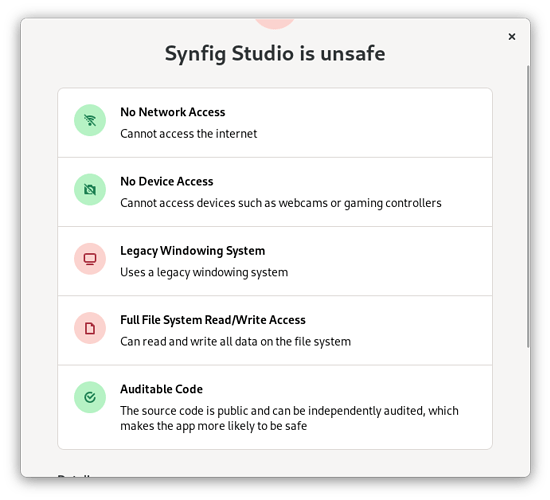Click the red monitor Legacy Windowing icon
Screen dimensions: 550x500
90,259
